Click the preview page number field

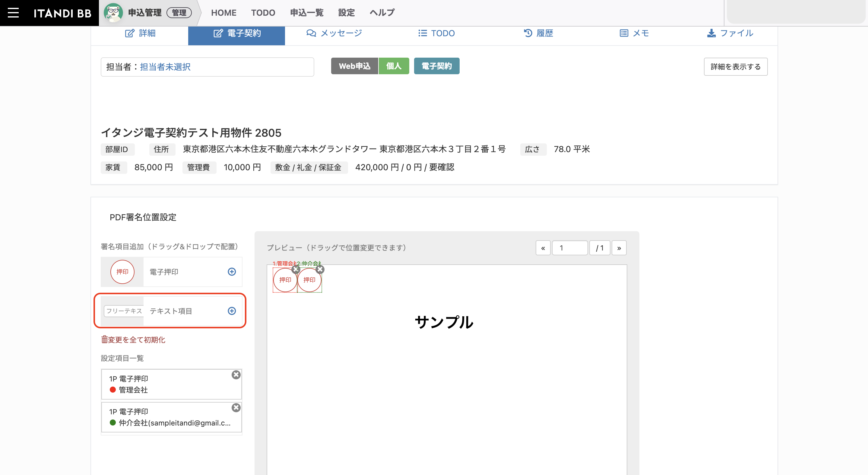tap(570, 248)
